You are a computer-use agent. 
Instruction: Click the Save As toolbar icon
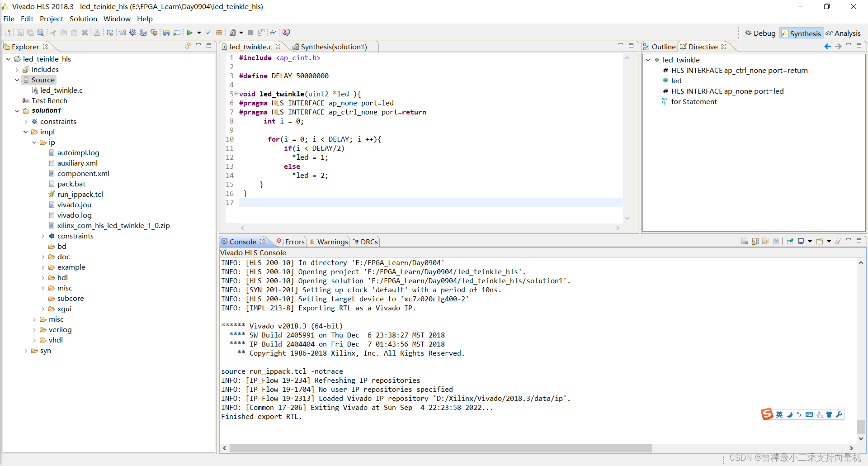coord(40,33)
